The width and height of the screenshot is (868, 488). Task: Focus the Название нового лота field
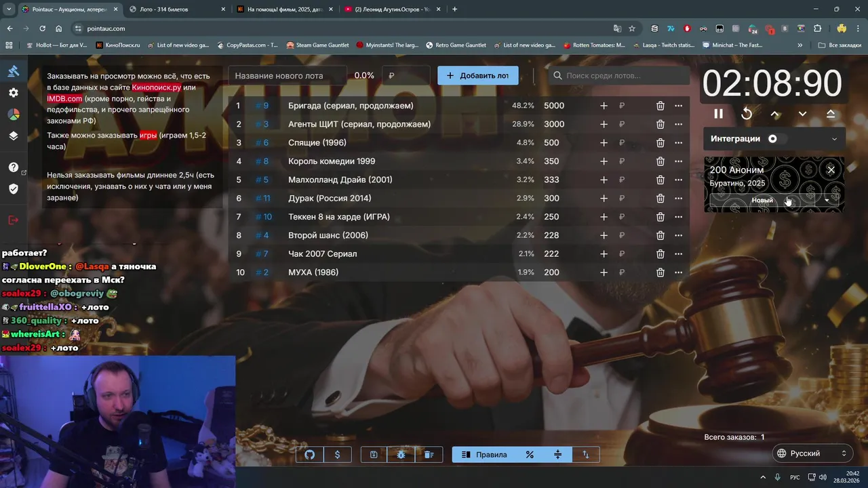tap(288, 75)
